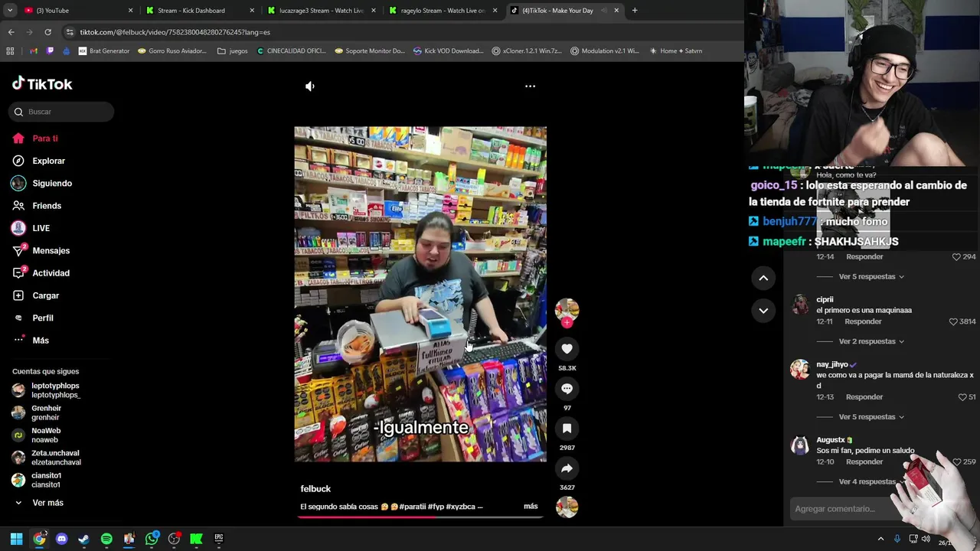Open Chrome apps grid icon
Image resolution: width=980 pixels, height=551 pixels.
click(10, 51)
